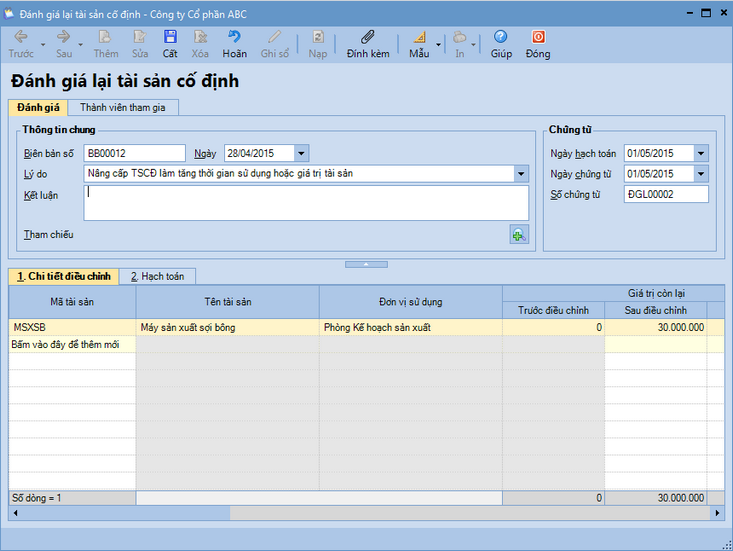The height and width of the screenshot is (551, 733).
Task: Go to previous record with Trước arrow
Action: (21, 37)
